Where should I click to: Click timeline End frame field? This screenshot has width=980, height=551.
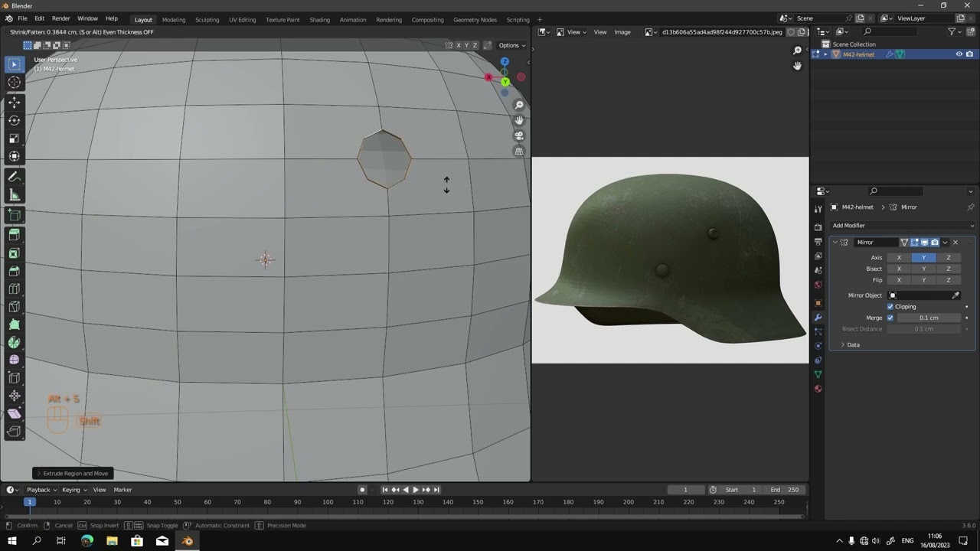[x=785, y=490]
